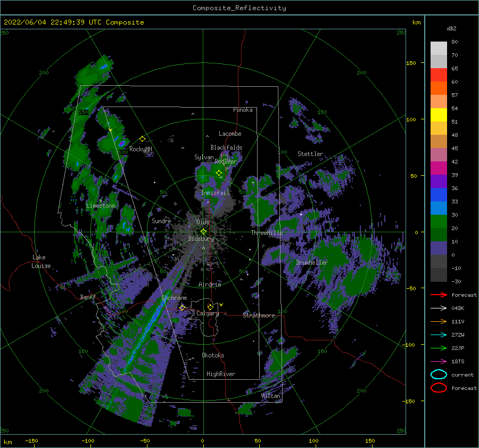Click the Blackfalds label
Viewport: 479px width, 448px height.
click(226, 148)
